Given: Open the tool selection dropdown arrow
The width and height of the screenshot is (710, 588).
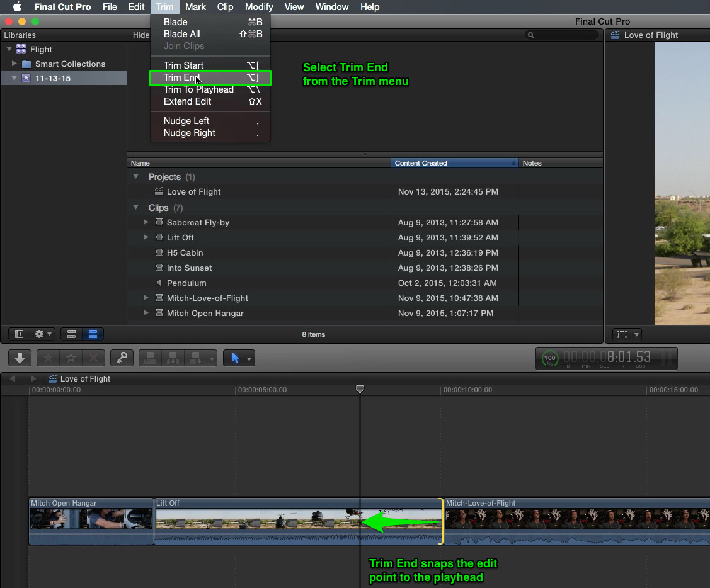Looking at the screenshot, I should coord(249,358).
